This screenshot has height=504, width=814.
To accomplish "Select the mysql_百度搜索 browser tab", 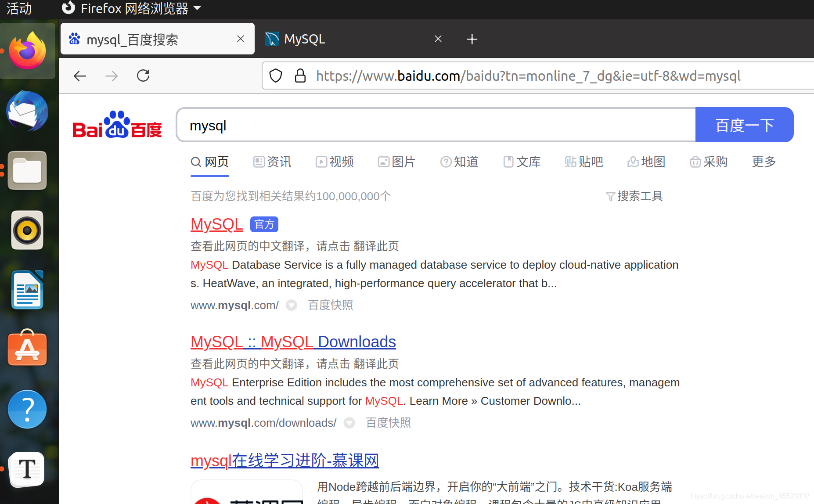I will [x=158, y=39].
